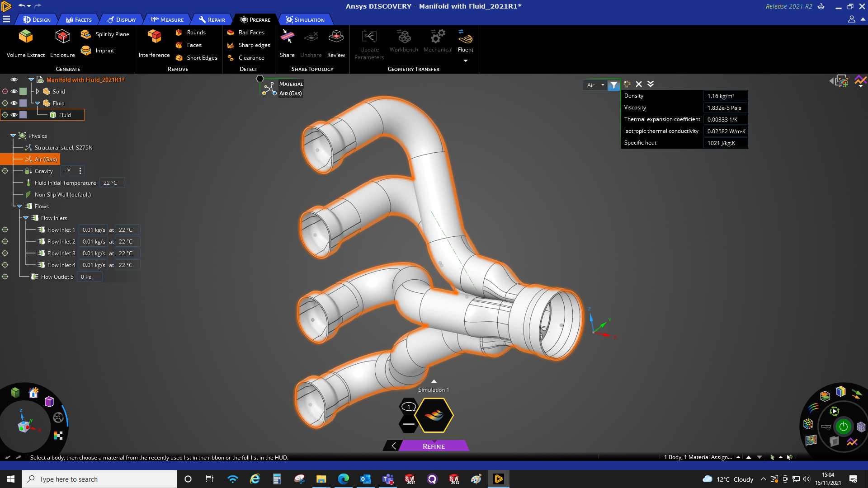Close the material properties HUD
This screenshot has height=488, width=868.
(639, 84)
